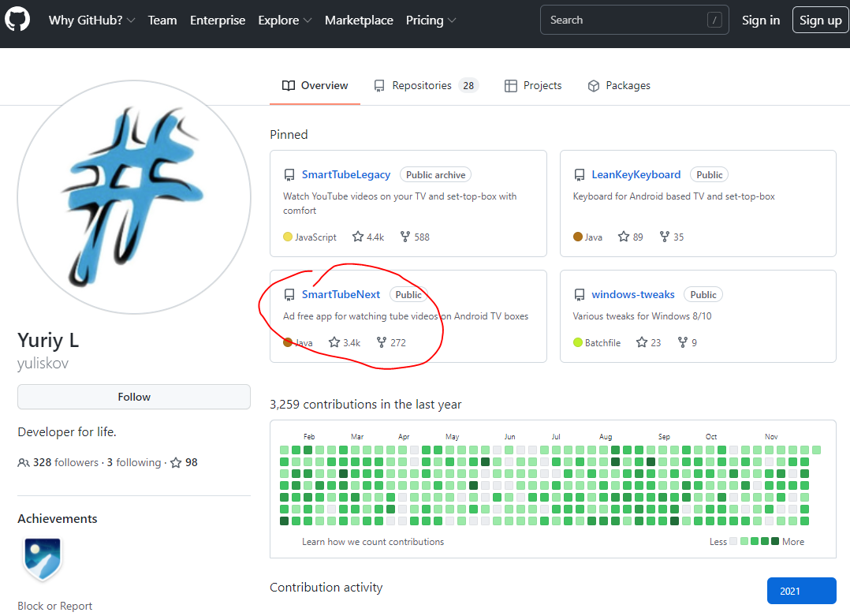
Task: Click the darkest green legend square before More
Action: point(775,541)
